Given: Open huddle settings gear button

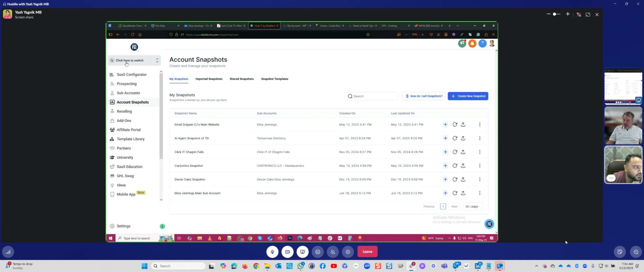Looking at the screenshot, I should click(x=348, y=252).
